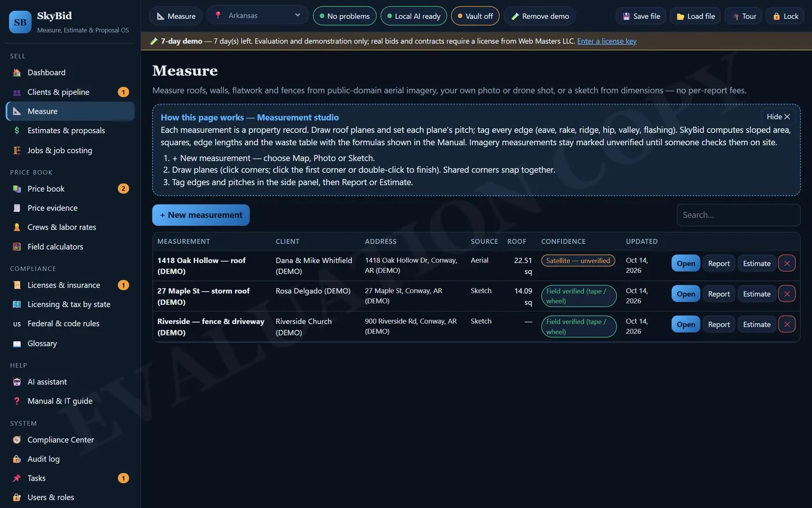This screenshot has height=508, width=812.
Task: Toggle the Local AI ready pill
Action: click(x=414, y=16)
